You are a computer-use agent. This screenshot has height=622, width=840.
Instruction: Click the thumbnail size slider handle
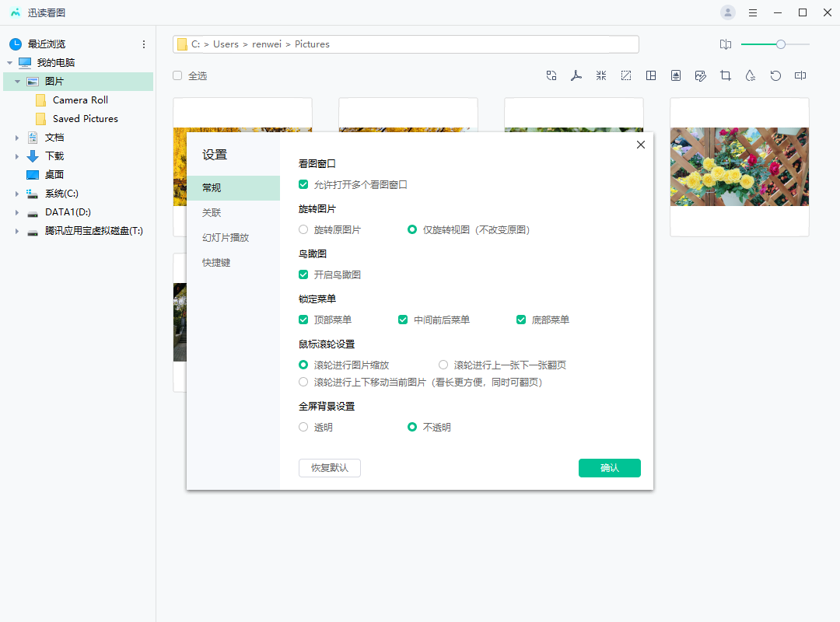pos(781,44)
